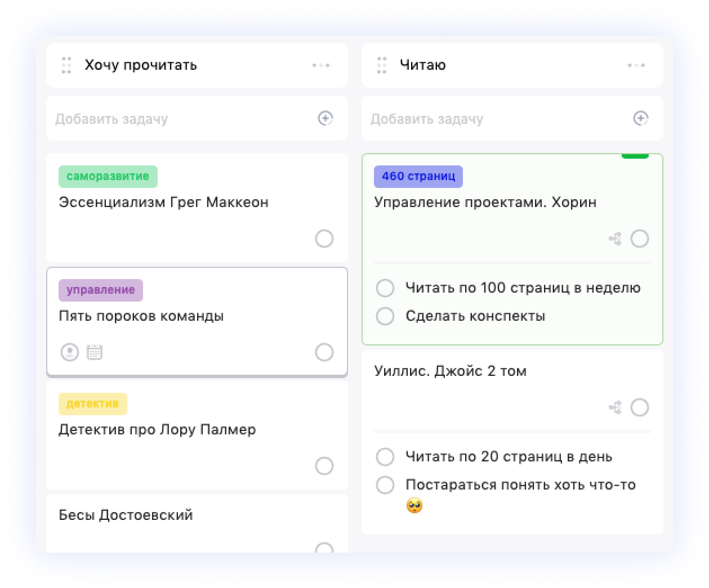The width and height of the screenshot is (709, 588).
Task: Select the "управление" tag on "Пять пороков команды"
Action: (100, 290)
